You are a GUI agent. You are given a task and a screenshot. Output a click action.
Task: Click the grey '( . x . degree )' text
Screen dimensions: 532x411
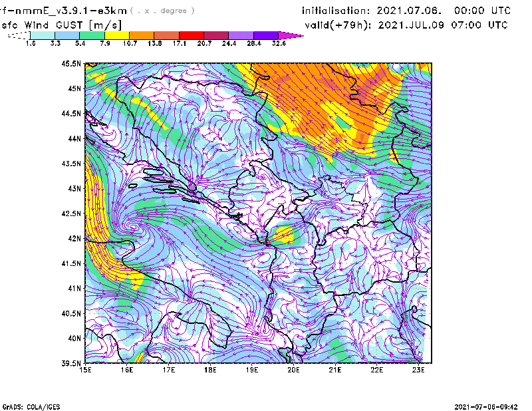162,11
